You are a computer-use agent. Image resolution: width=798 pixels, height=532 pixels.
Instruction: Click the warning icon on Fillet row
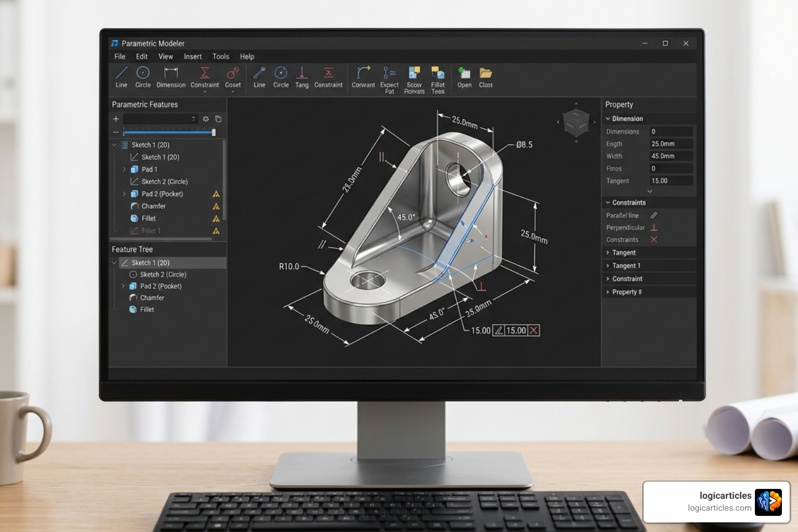tap(216, 219)
